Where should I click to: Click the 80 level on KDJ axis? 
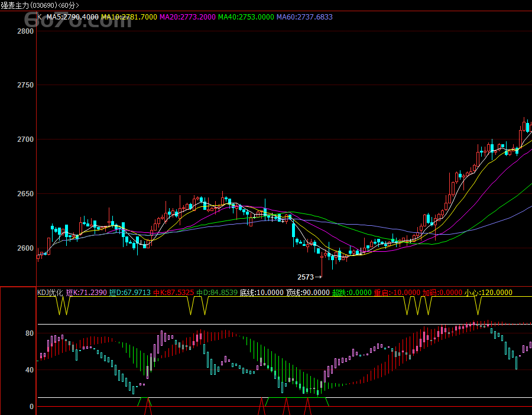pos(30,333)
